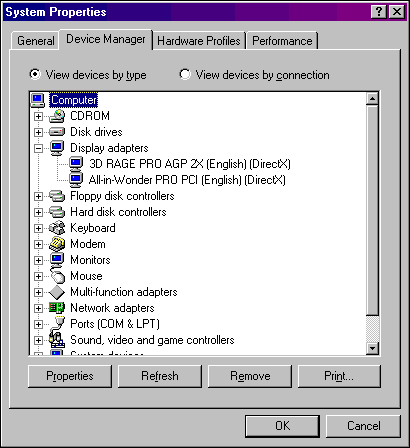The width and height of the screenshot is (410, 448).
Task: Collapse the Display adapters branch
Action: click(38, 148)
